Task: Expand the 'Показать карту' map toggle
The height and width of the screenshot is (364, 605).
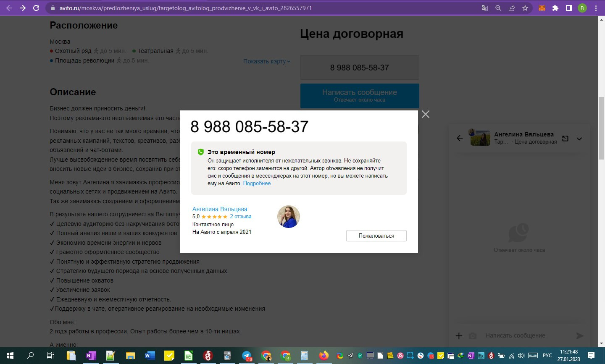Action: 267,61
